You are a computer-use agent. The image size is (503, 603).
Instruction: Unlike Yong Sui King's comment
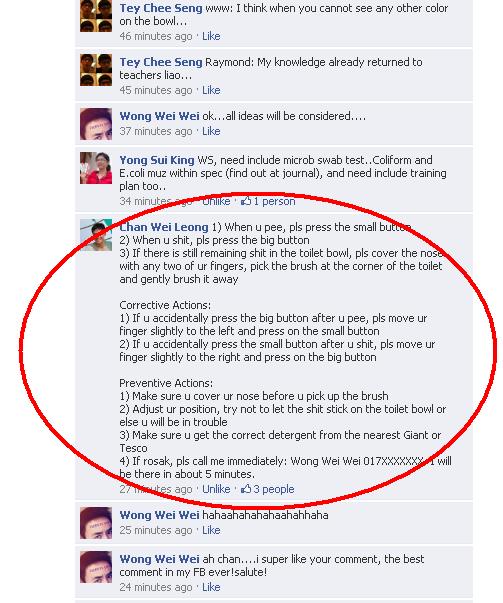(216, 201)
